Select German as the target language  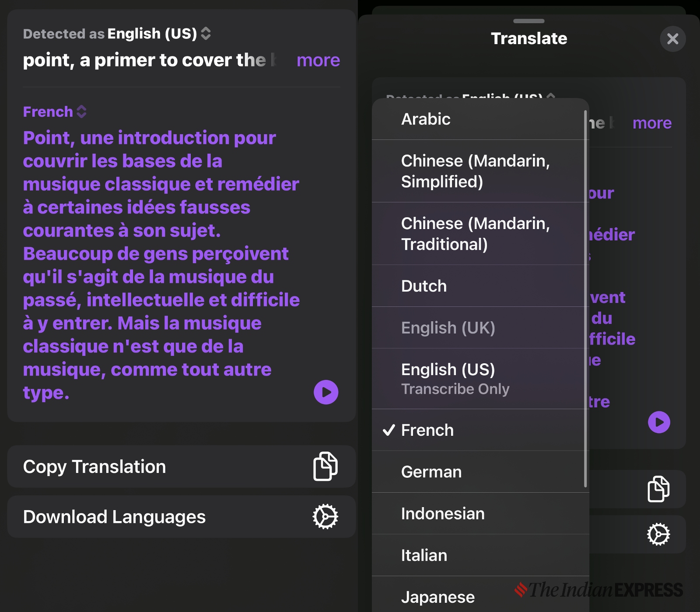(431, 472)
